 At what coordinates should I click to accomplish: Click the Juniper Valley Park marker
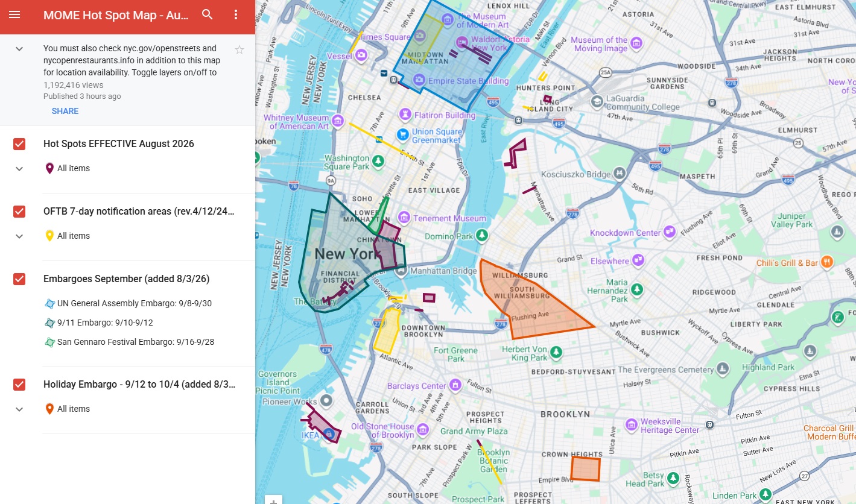coord(837,232)
